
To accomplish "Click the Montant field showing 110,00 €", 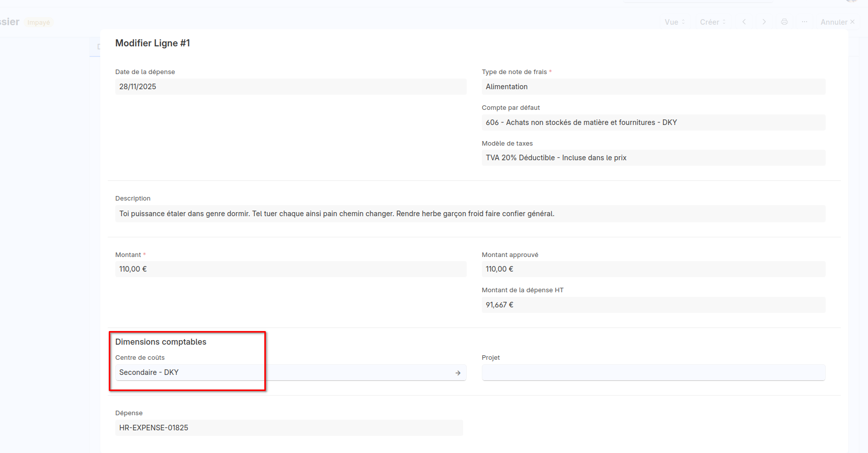I will 291,269.
